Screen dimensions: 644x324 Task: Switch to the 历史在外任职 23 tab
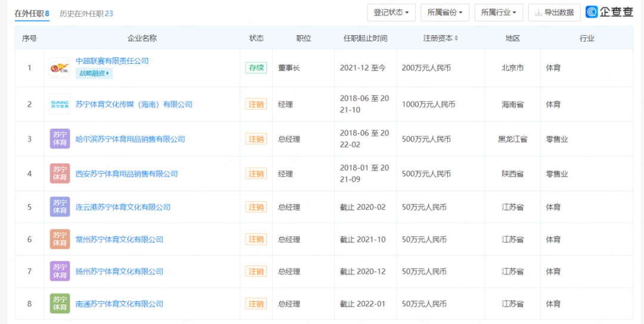click(86, 14)
